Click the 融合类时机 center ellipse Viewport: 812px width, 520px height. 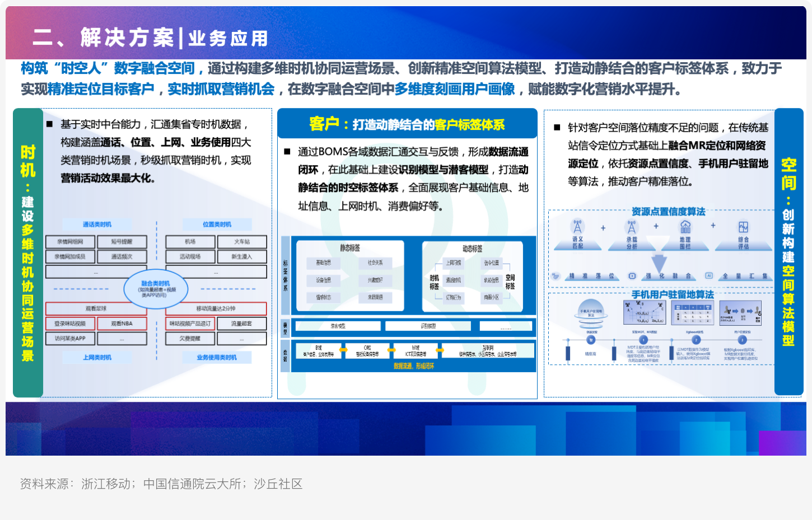(156, 288)
